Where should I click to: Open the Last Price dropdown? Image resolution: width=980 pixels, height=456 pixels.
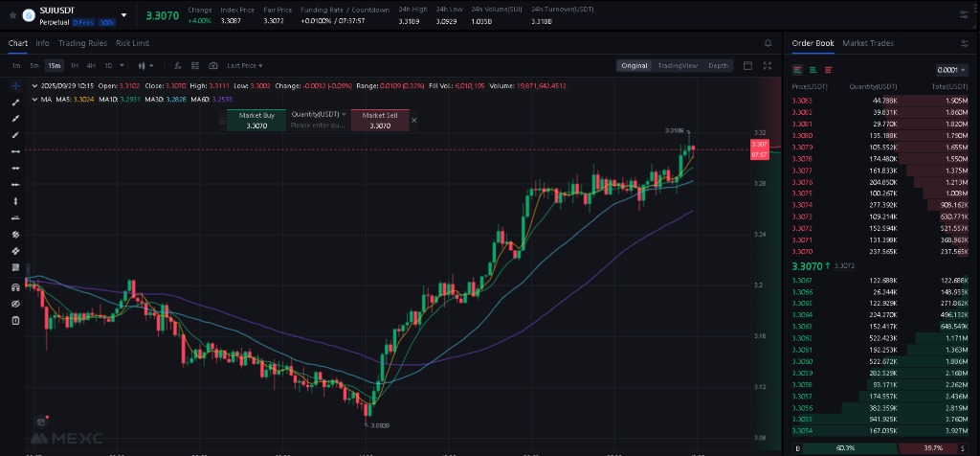pyautogui.click(x=244, y=66)
